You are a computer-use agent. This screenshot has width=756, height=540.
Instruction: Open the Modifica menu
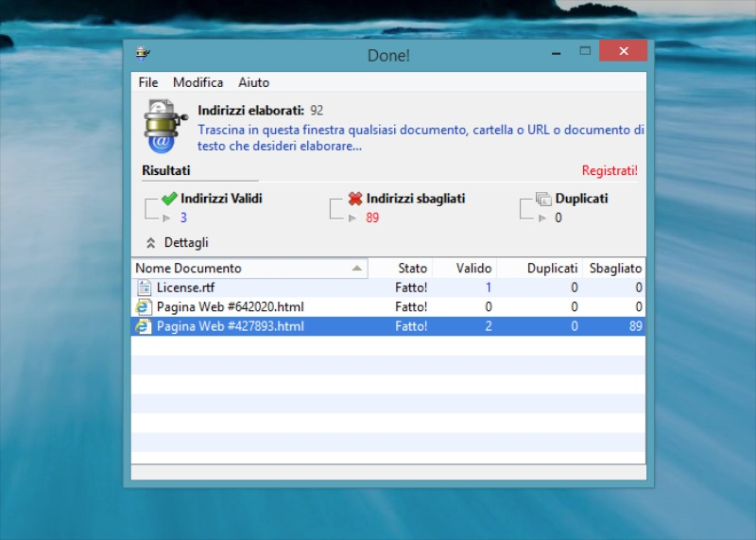pos(198,83)
